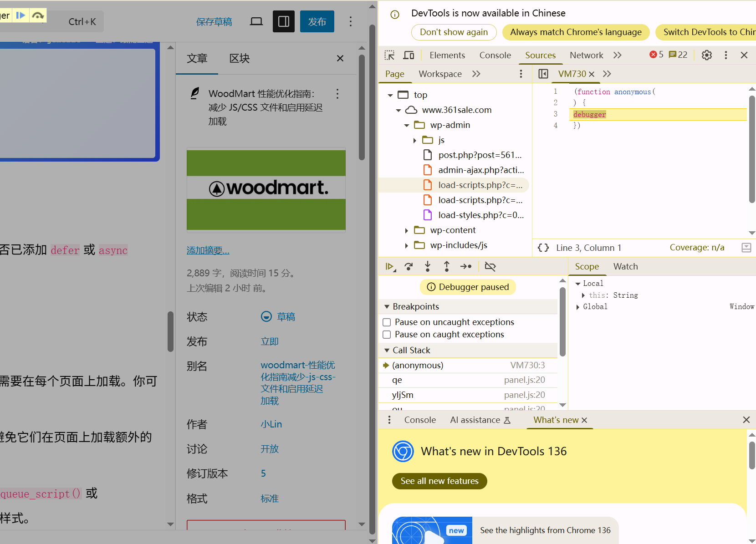Open the Watch tab in the debugger

click(x=625, y=266)
